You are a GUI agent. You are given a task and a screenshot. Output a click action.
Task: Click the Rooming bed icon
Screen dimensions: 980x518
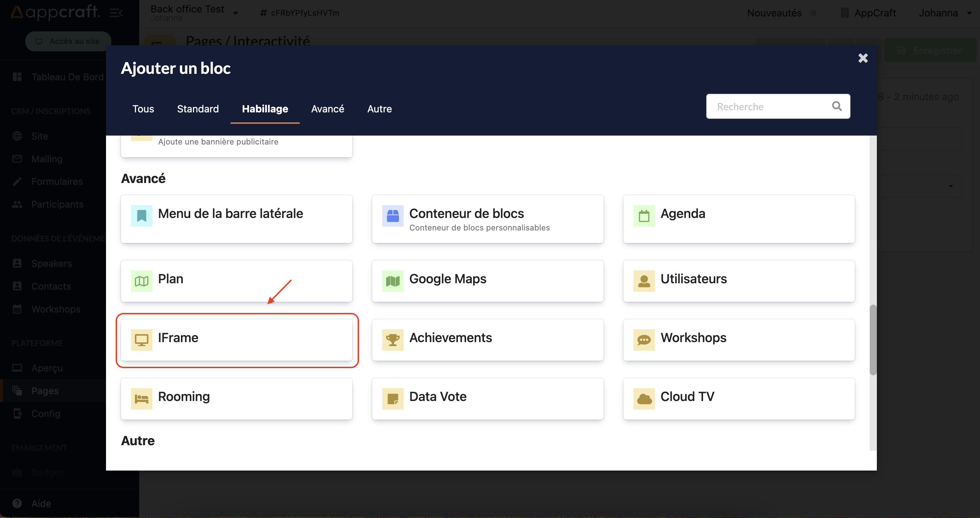tap(141, 398)
